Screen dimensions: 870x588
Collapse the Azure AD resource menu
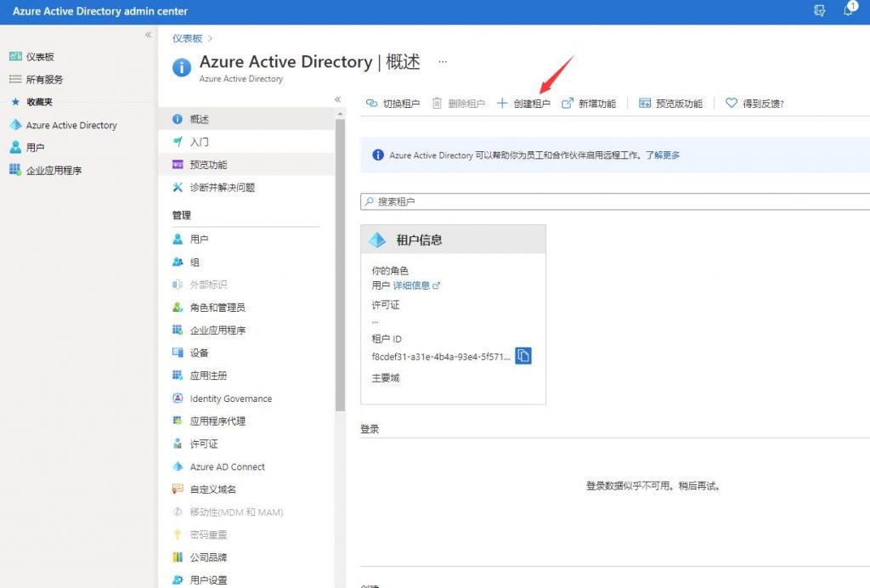(337, 99)
